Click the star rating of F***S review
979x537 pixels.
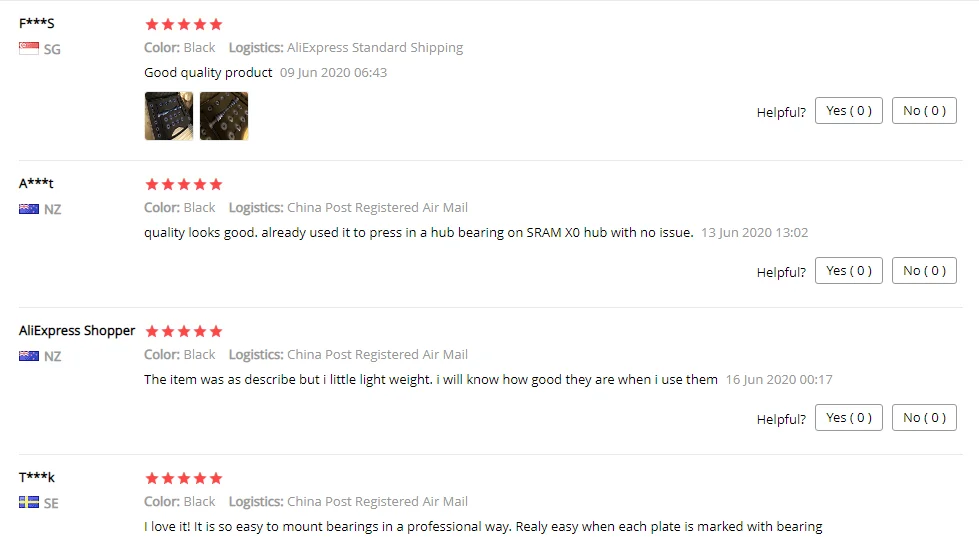click(184, 24)
